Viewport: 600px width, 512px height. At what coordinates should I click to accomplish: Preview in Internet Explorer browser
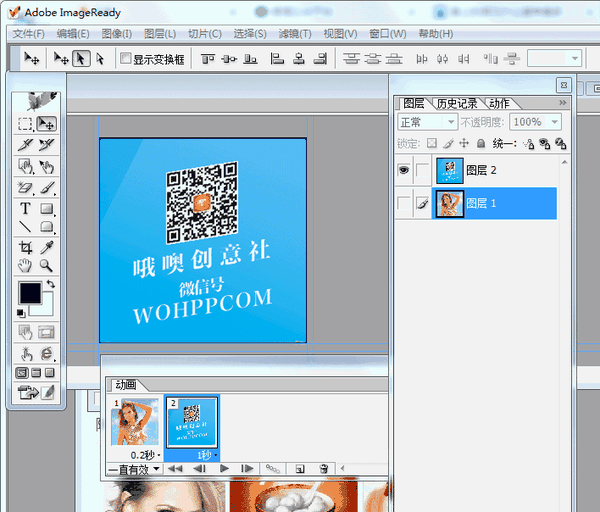(x=46, y=354)
